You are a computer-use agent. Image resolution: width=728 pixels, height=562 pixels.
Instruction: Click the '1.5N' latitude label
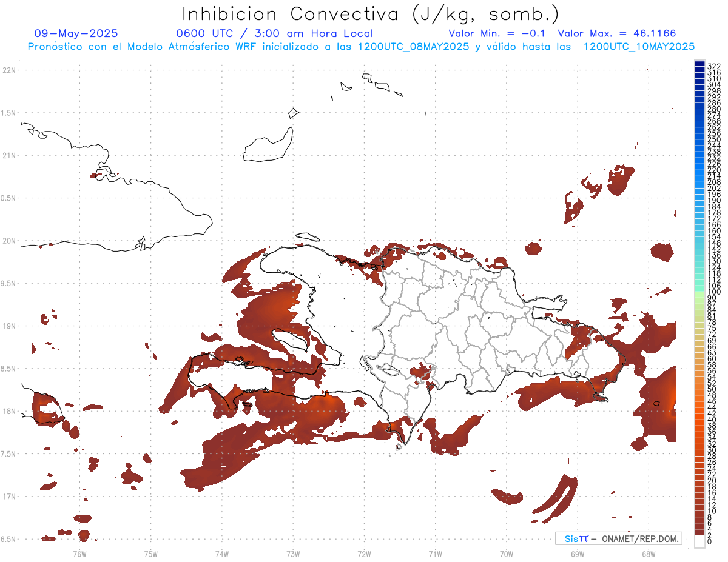coord(8,113)
